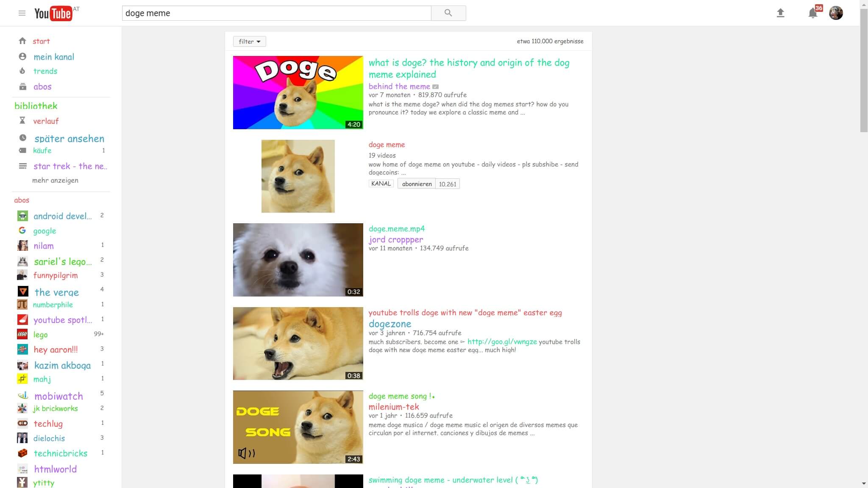Click the clock icon for später ansehen
The image size is (868, 488).
[x=22, y=138]
